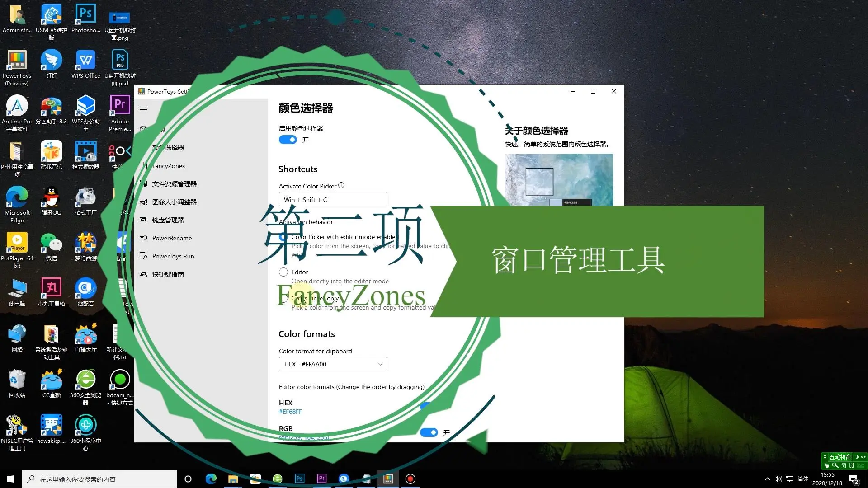This screenshot has height=488, width=868.
Task: Toggle 启用颜色选择器 switch on
Action: tap(288, 140)
